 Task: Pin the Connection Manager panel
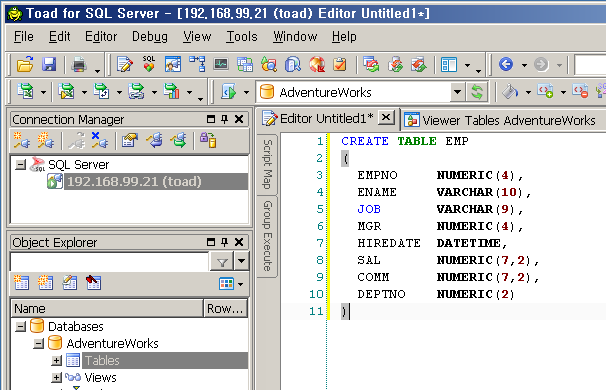(225, 119)
